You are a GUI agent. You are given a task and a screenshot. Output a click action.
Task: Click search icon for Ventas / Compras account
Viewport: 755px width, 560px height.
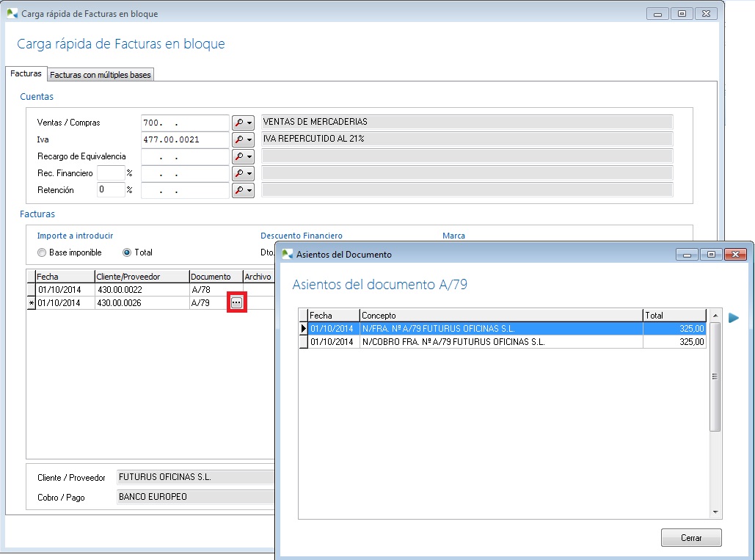(239, 123)
